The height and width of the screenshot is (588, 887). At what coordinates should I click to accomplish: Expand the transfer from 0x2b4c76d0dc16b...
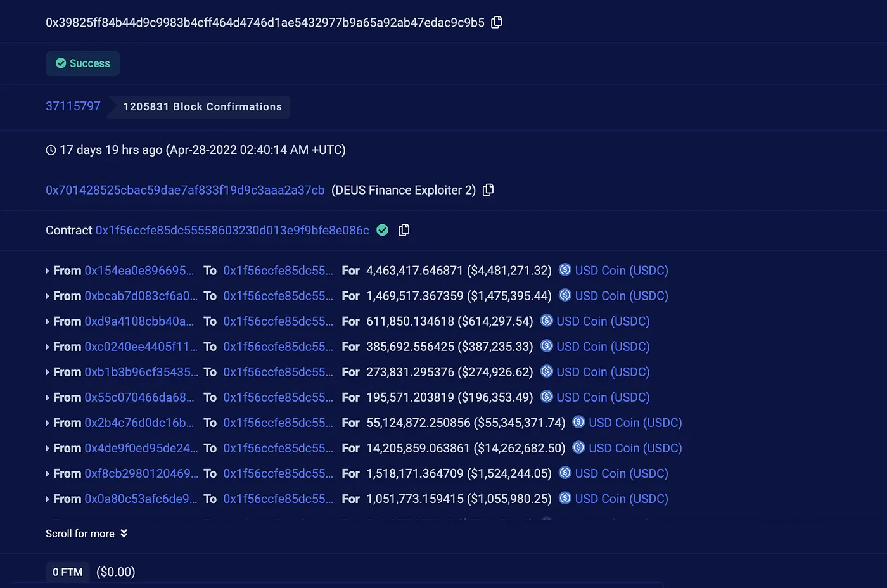(x=48, y=422)
